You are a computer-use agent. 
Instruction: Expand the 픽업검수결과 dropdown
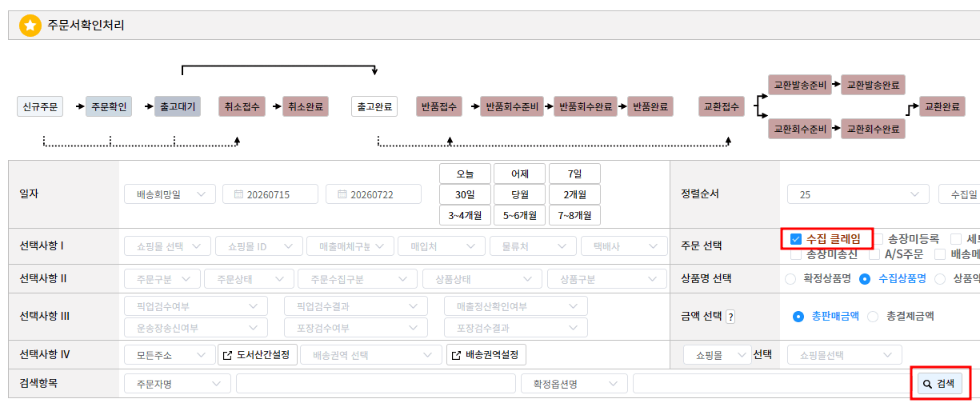[x=356, y=306]
